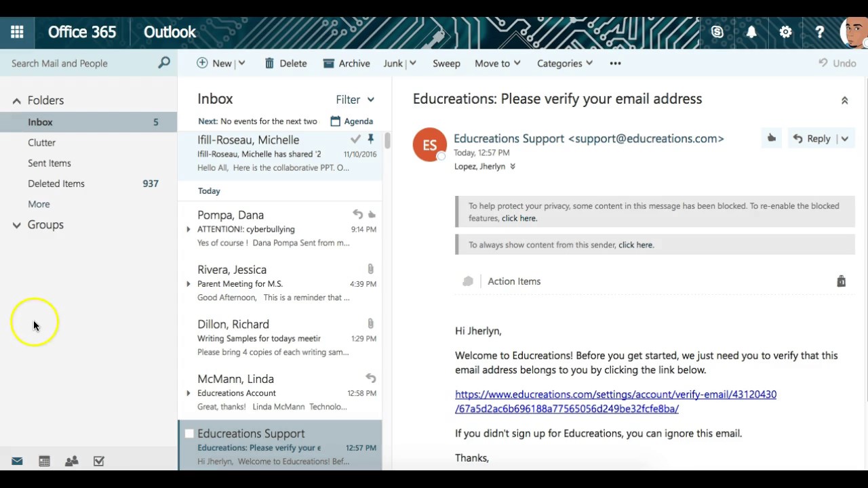Screen dimensions: 868x488
Task: Tick the Educreations Support message checkbox
Action: (x=189, y=434)
